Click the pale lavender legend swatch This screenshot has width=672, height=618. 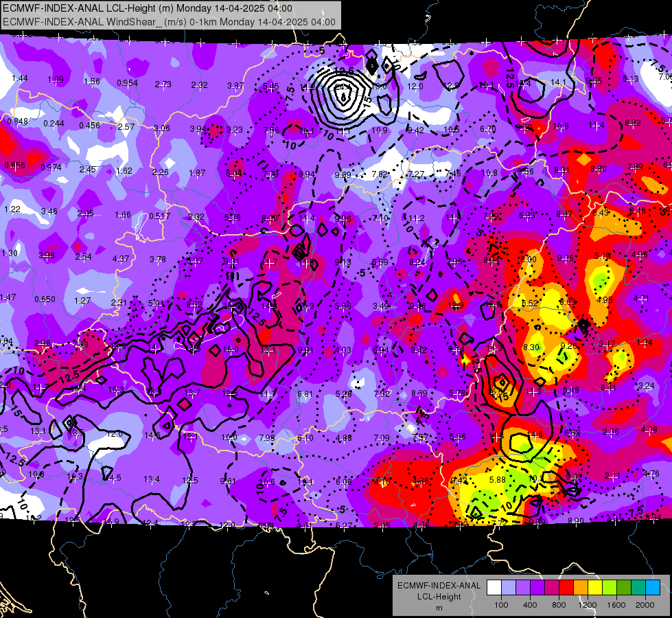tap(509, 588)
